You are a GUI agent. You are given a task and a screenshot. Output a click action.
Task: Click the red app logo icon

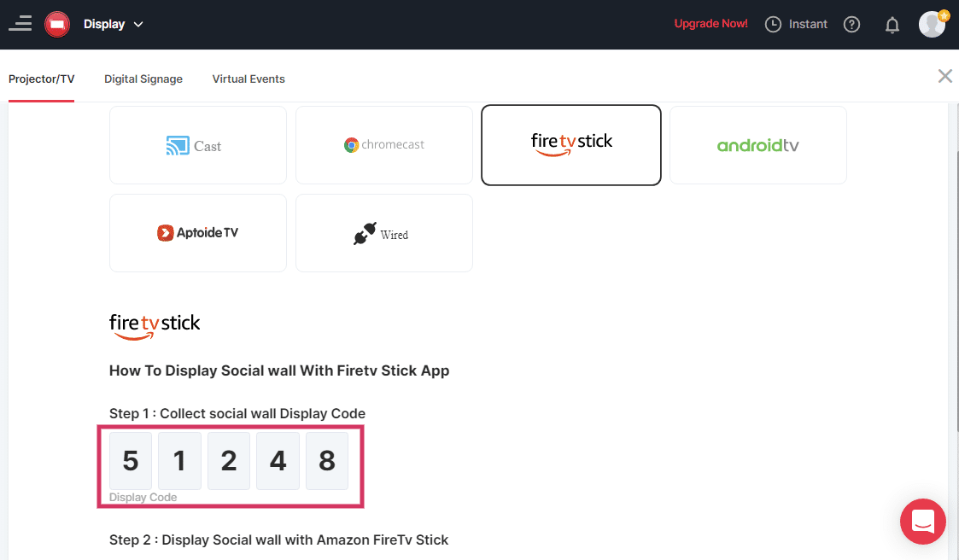point(57,24)
